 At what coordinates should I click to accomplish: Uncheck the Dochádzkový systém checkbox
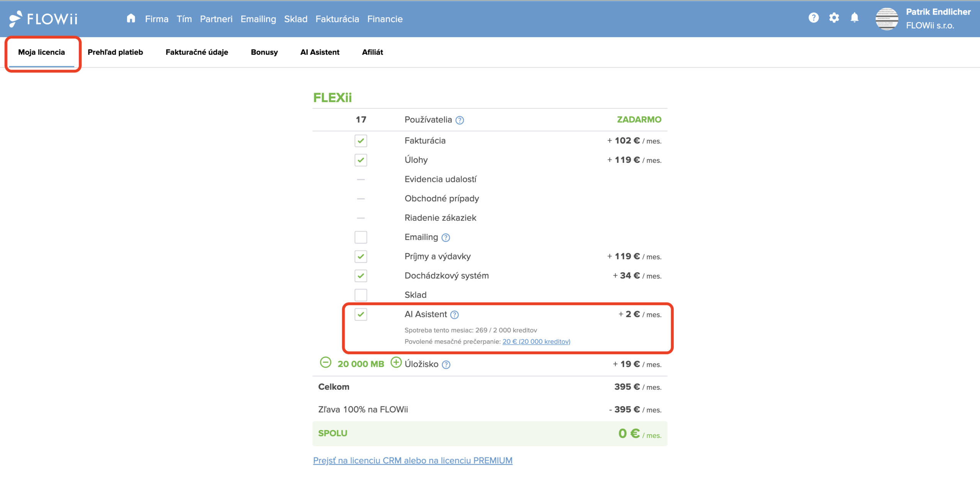[361, 276]
